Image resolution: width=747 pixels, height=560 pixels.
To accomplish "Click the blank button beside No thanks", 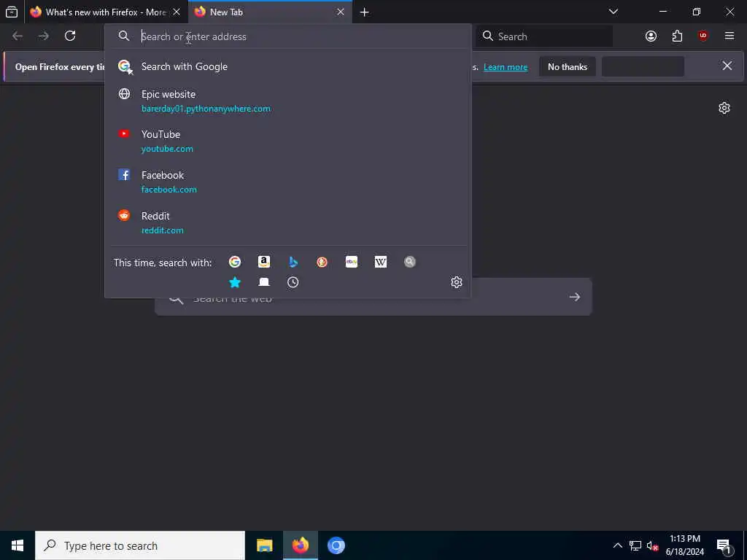I will 643,66.
